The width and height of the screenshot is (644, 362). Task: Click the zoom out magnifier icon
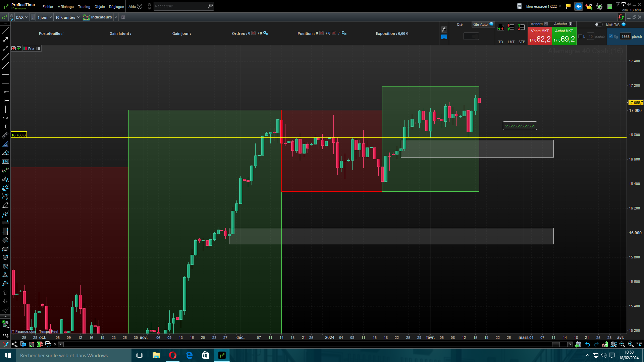point(622,344)
